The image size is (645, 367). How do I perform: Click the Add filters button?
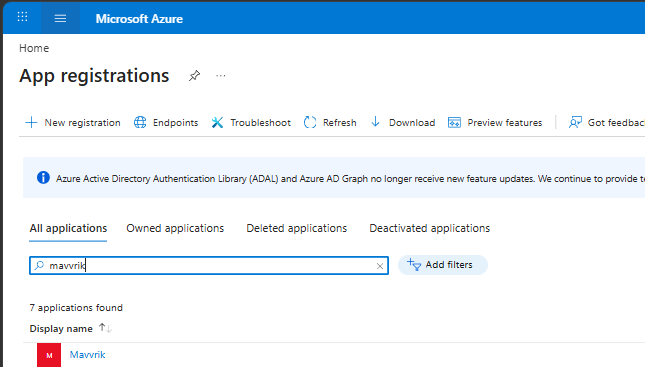coord(443,265)
